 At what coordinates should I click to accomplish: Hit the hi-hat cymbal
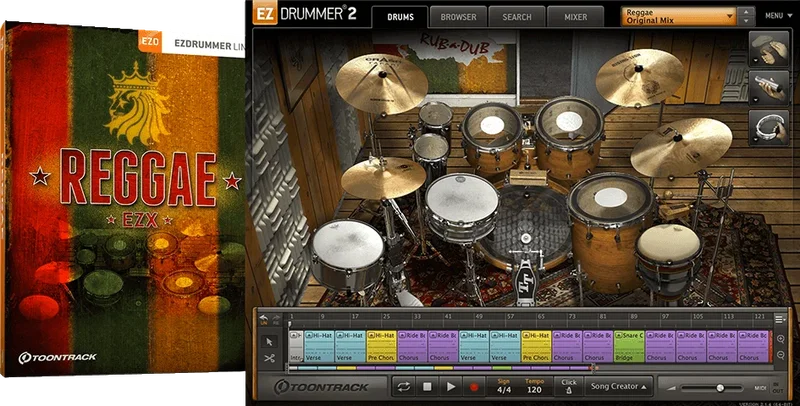(383, 177)
